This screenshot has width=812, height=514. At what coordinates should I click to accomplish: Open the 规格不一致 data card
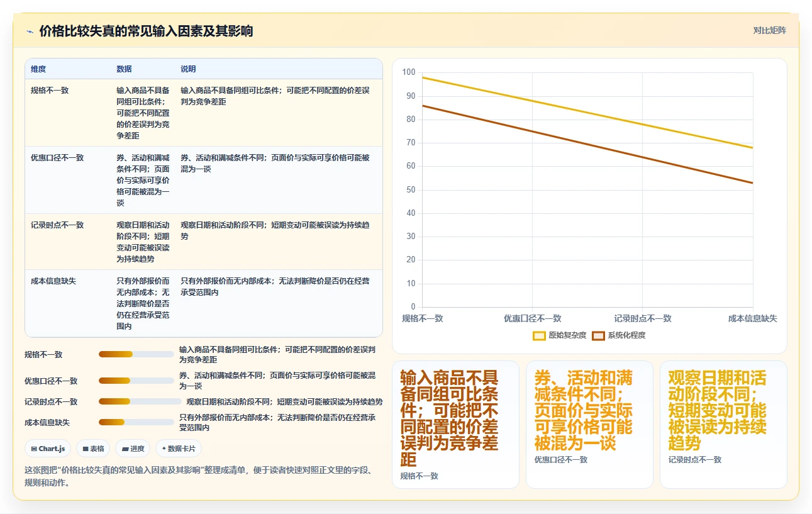[455, 425]
